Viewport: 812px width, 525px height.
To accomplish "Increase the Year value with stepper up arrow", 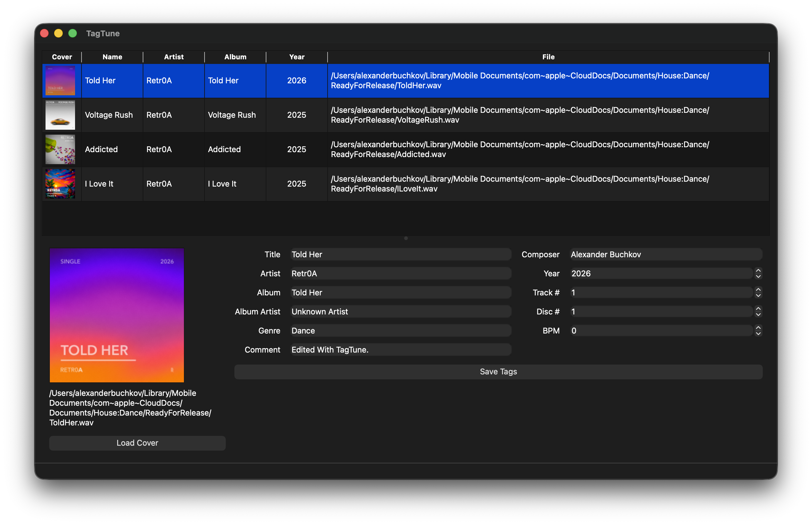I will (758, 271).
